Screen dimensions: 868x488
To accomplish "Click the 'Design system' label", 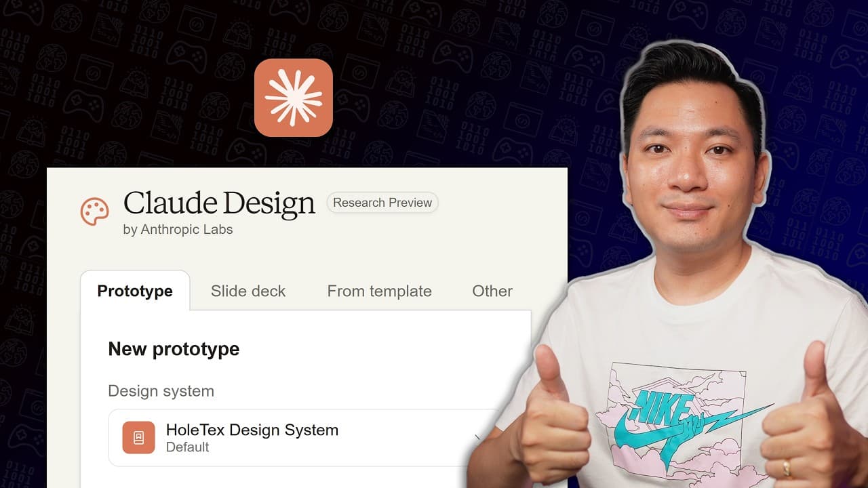I will [161, 391].
